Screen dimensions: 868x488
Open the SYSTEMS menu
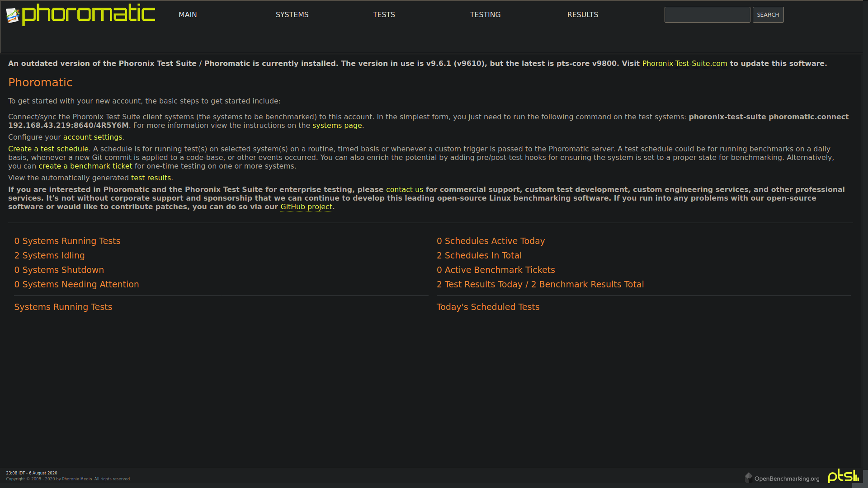(x=292, y=15)
